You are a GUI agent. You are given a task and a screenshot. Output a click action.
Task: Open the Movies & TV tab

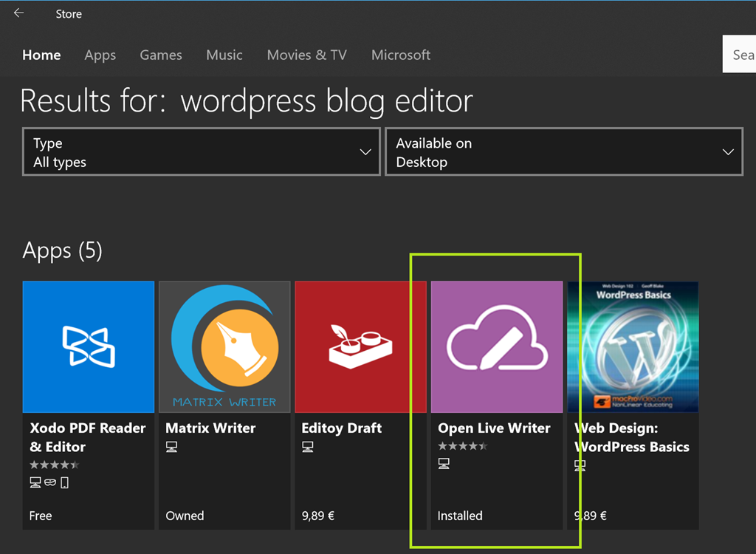tap(306, 55)
